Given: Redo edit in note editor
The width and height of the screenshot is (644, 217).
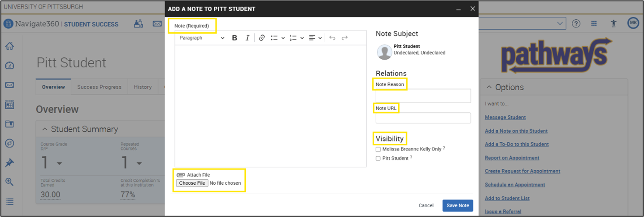Looking at the screenshot, I should [344, 38].
